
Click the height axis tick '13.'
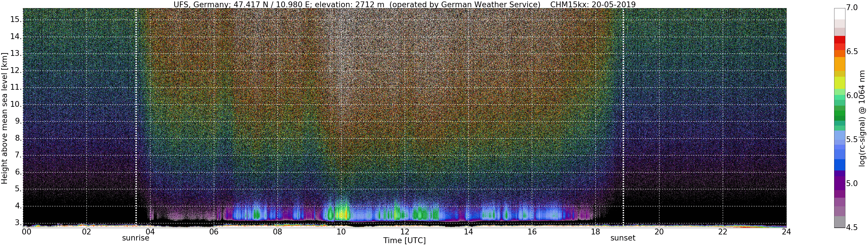coord(16,54)
